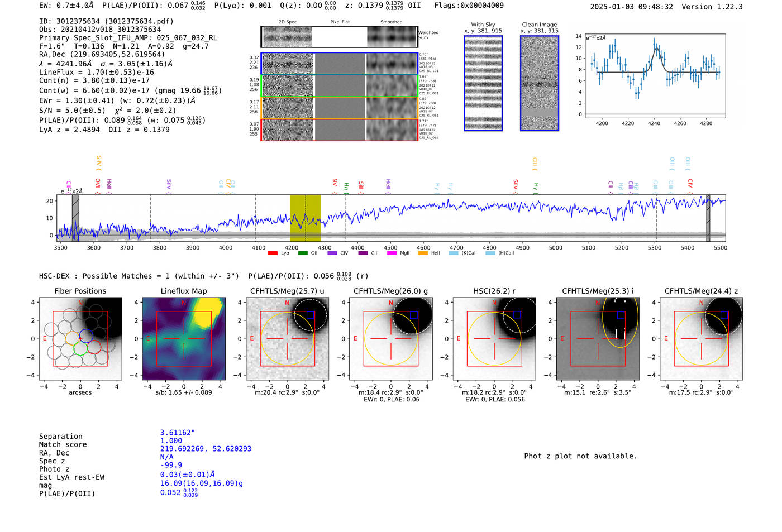Select the orange HeII legend swatch

(423, 253)
